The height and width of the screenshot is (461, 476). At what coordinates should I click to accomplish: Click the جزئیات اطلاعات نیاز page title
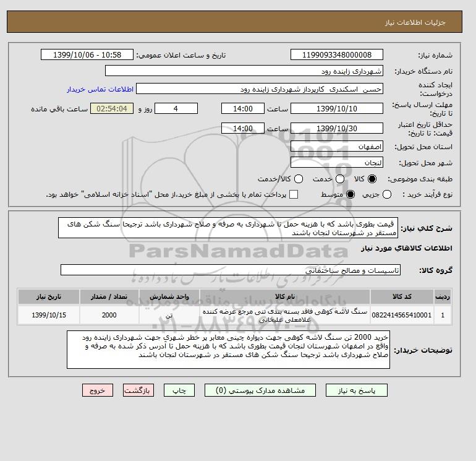[x=415, y=22]
